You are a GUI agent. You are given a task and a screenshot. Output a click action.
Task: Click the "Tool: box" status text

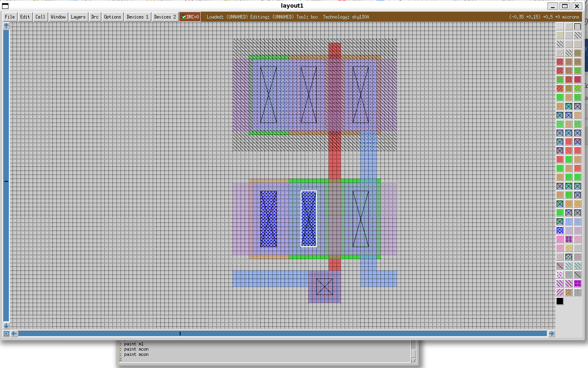[x=307, y=17]
